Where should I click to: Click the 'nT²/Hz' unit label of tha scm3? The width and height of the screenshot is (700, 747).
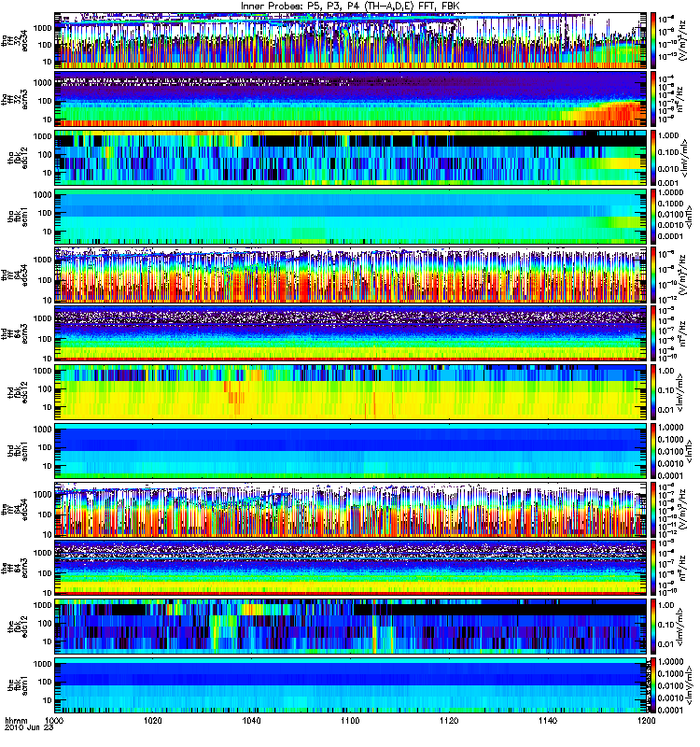680,99
